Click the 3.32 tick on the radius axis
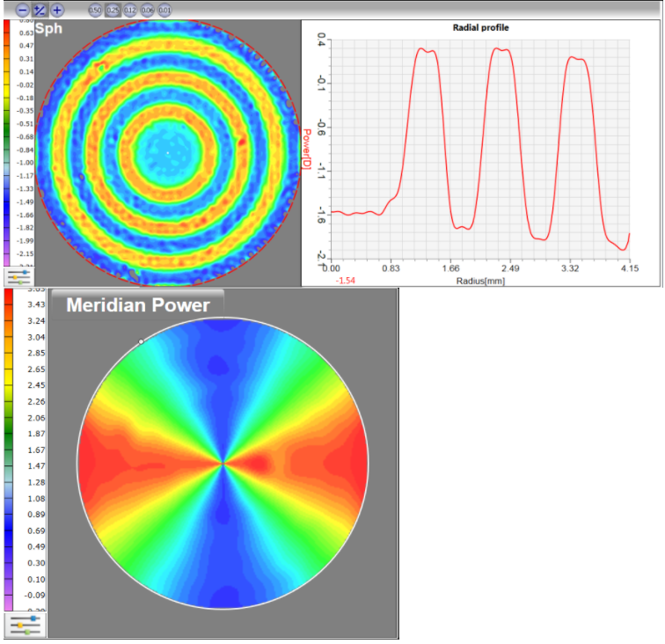 (570, 268)
